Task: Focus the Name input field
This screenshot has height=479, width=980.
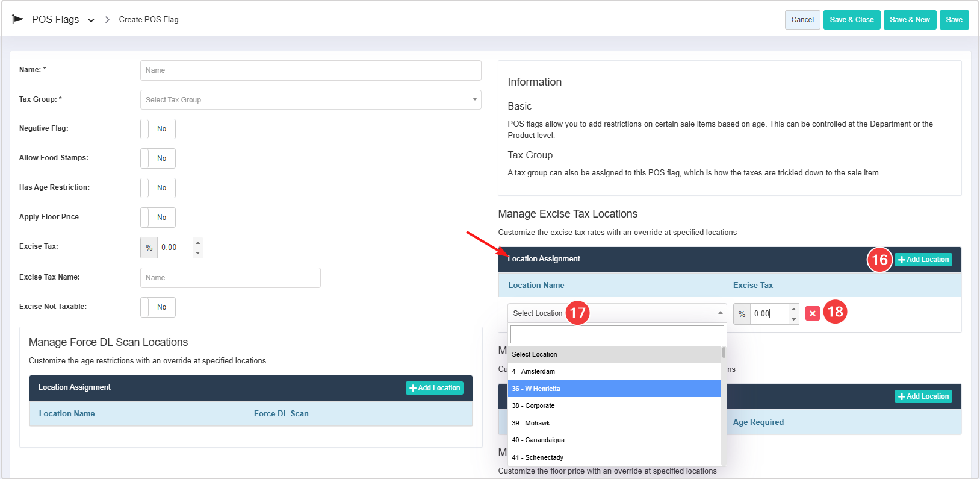Action: (311, 70)
